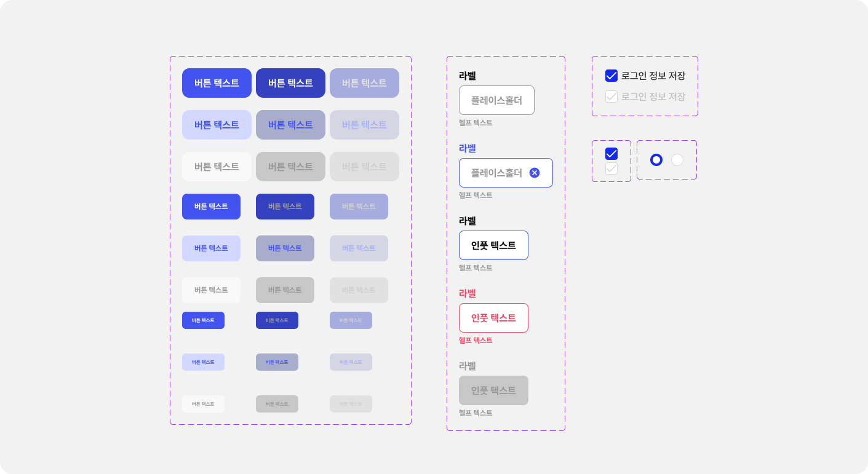
Task: Click large pale gray disabled-looking button
Action: [x=364, y=167]
